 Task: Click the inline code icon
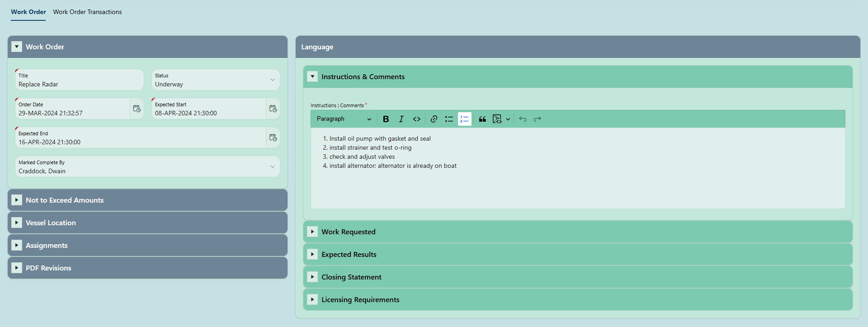(416, 119)
